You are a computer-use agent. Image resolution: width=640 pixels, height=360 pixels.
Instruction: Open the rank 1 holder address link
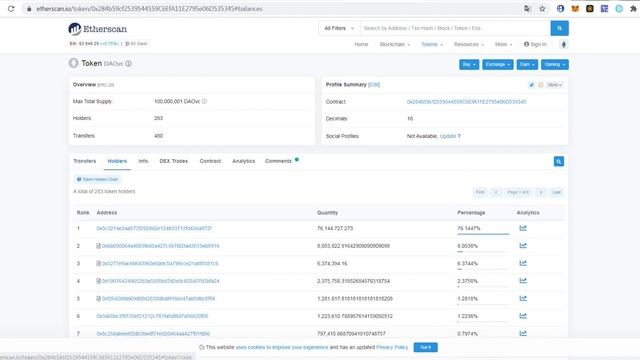(154, 229)
